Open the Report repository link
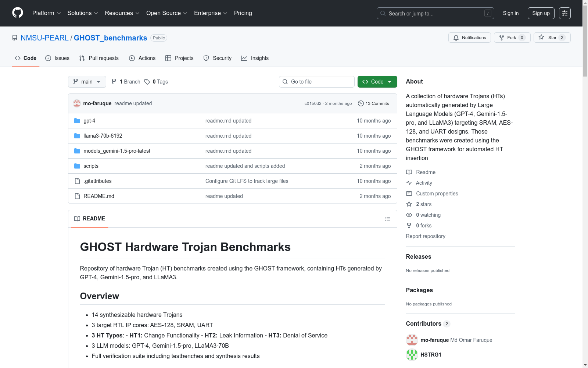 pyautogui.click(x=426, y=236)
